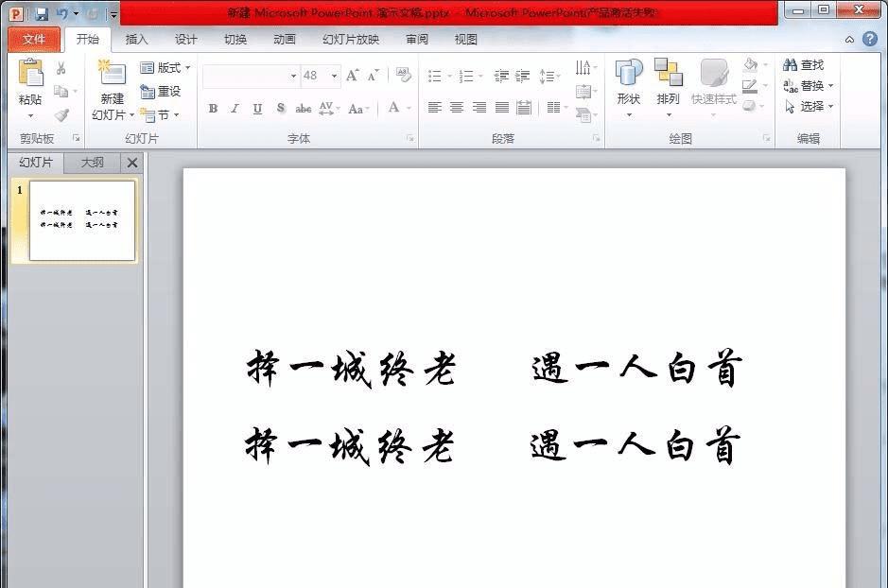This screenshot has height=588, width=888.
Task: Switch to the Outline pane tab
Action: (x=93, y=163)
